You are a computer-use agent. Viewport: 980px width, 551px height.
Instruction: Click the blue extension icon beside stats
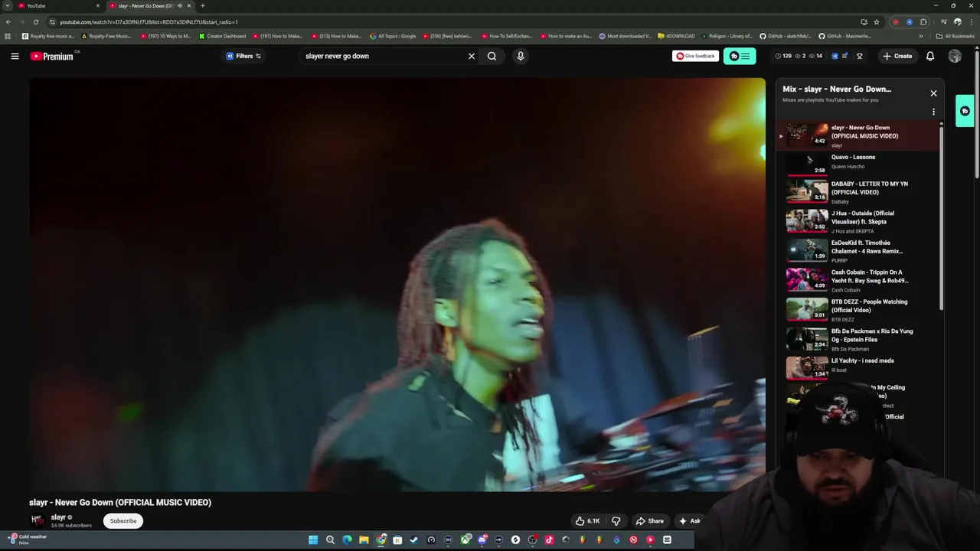pos(835,56)
